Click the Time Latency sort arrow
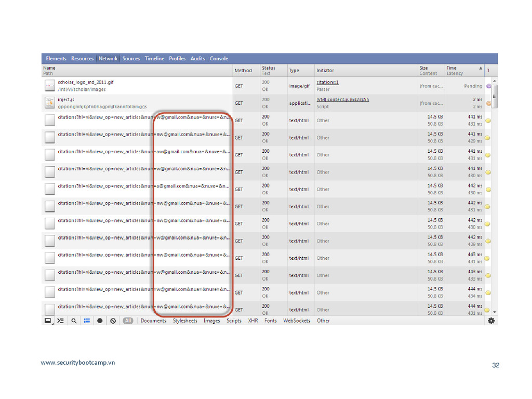The image size is (532, 399). [481, 68]
